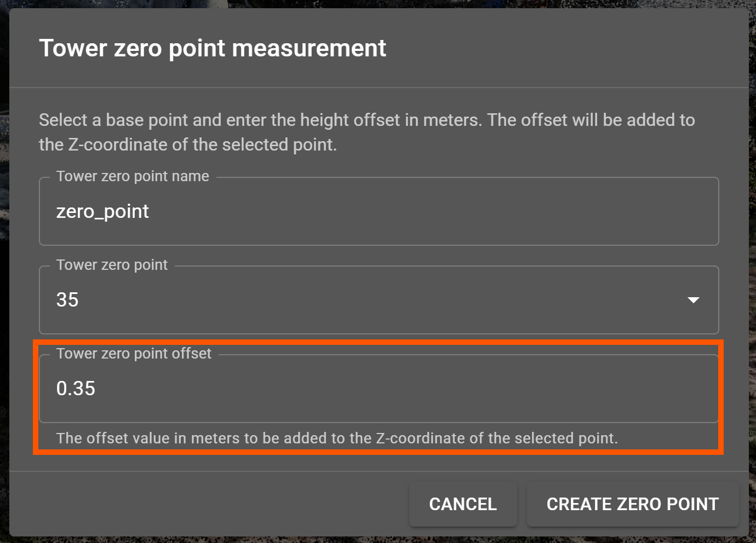This screenshot has width=756, height=543.
Task: Open the Tower zero point dropdown arrow
Action: [x=693, y=300]
